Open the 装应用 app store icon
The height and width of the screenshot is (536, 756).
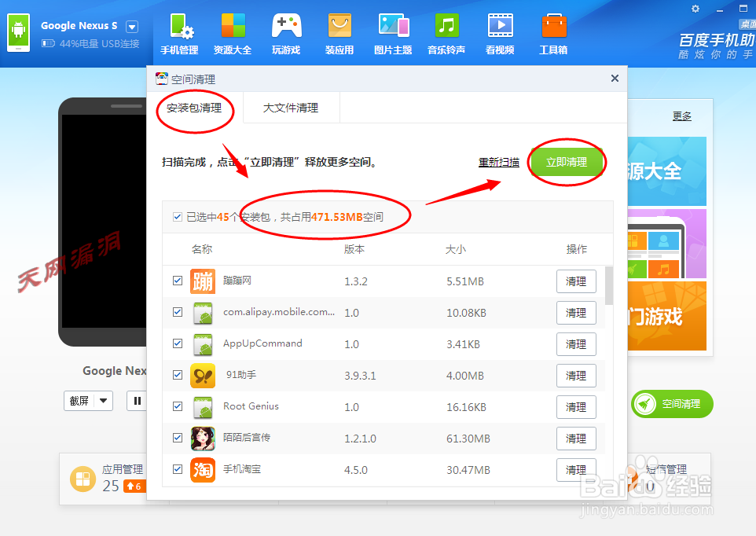339,35
